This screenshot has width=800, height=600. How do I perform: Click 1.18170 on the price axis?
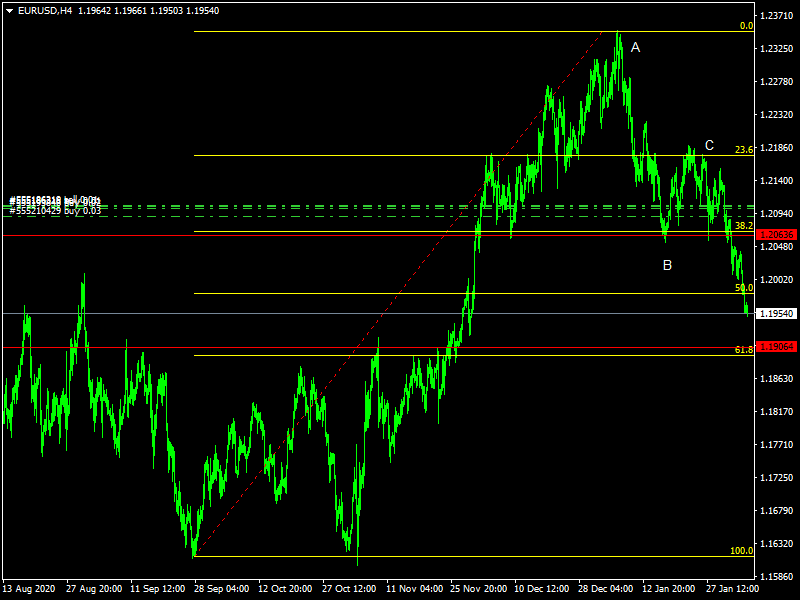[x=777, y=412]
